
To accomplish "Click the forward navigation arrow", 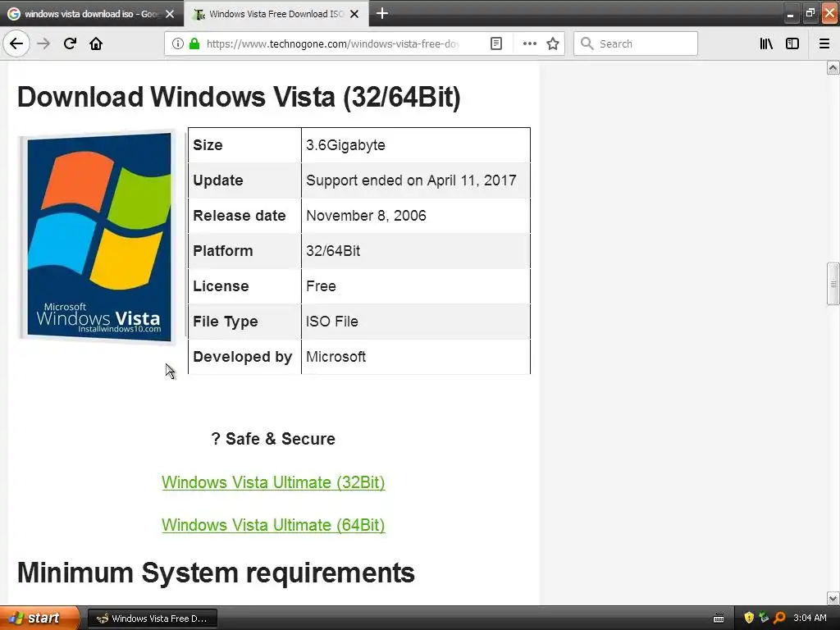I will (43, 43).
